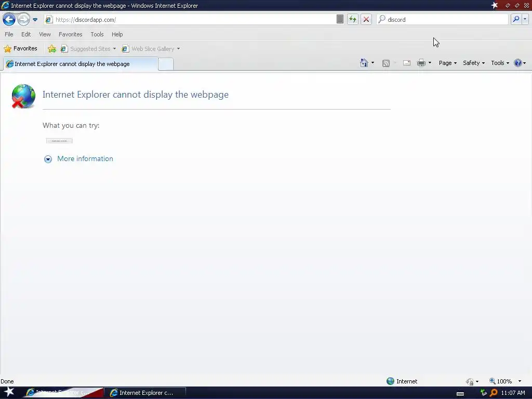Click the More information link text

85,159
